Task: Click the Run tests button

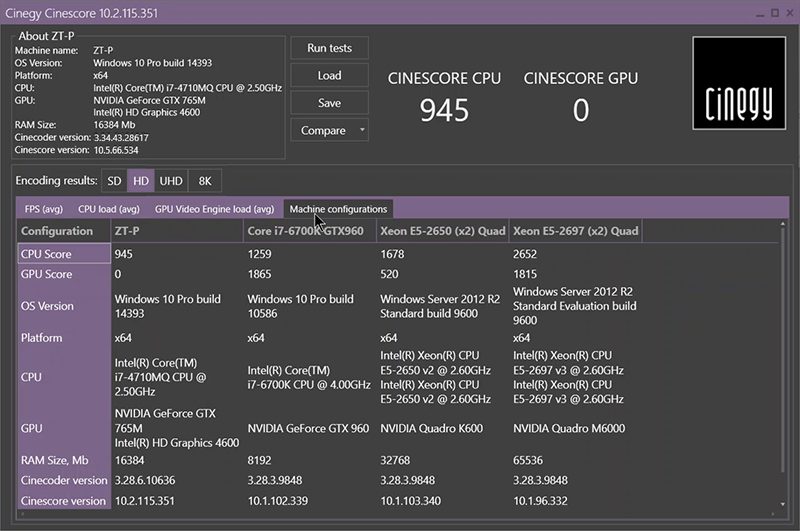Action: pyautogui.click(x=329, y=48)
